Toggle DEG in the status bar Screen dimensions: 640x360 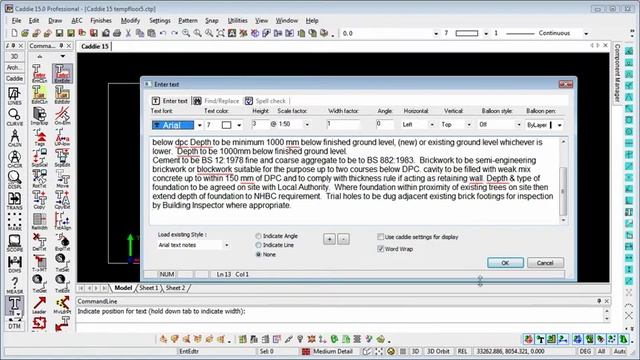coord(585,351)
